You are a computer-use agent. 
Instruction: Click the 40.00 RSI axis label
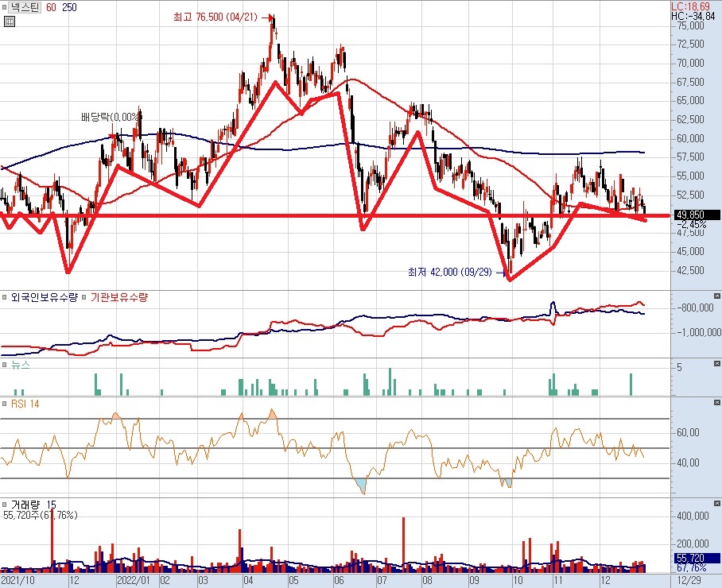click(x=688, y=463)
